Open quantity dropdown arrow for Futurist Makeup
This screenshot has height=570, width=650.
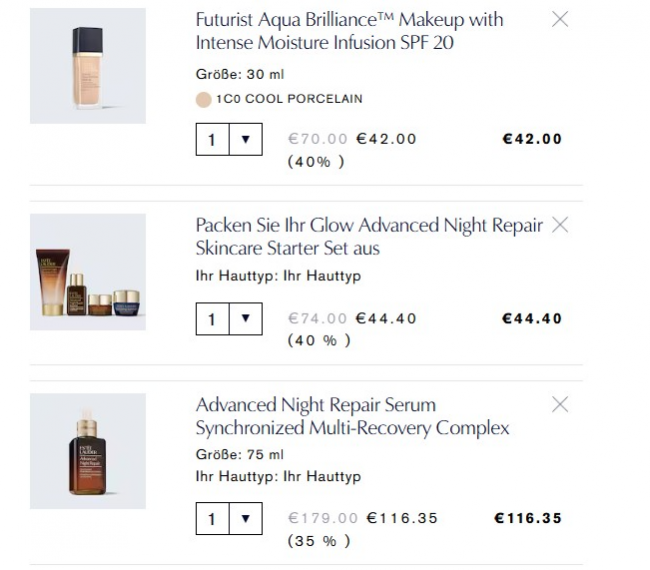coord(245,139)
